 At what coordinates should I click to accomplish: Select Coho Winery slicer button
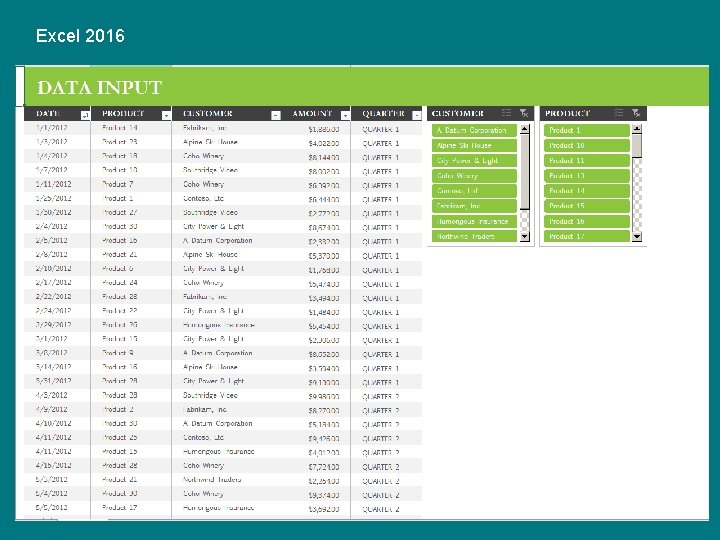pos(474,176)
